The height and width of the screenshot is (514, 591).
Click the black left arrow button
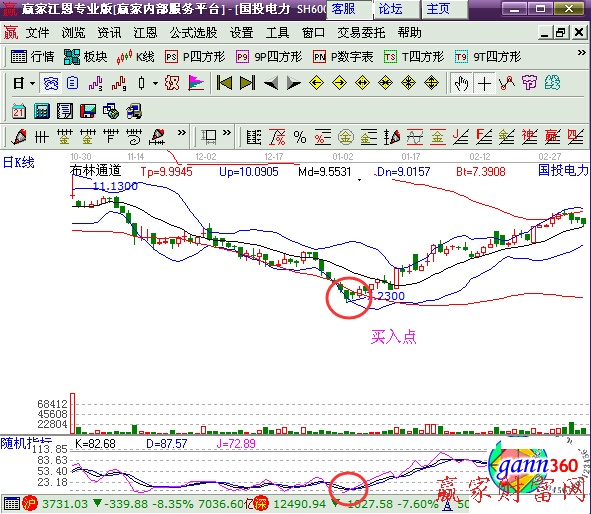point(271,83)
